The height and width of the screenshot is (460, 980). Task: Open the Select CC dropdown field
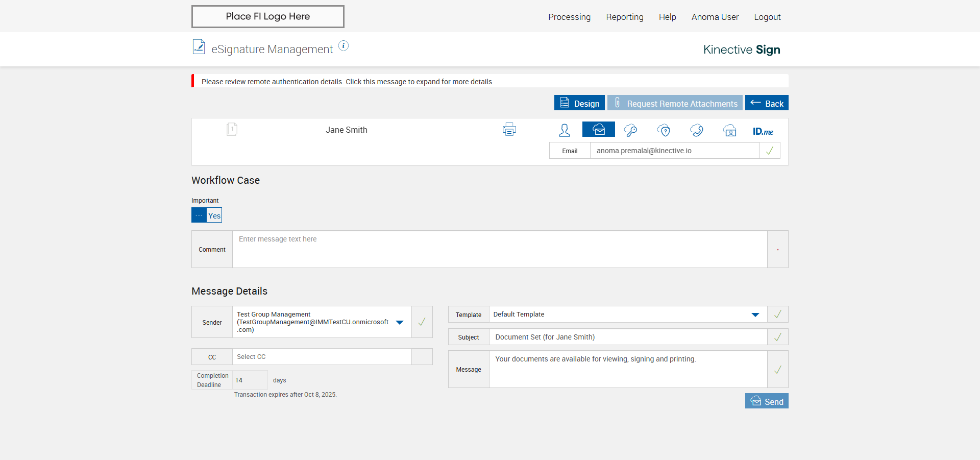[322, 357]
